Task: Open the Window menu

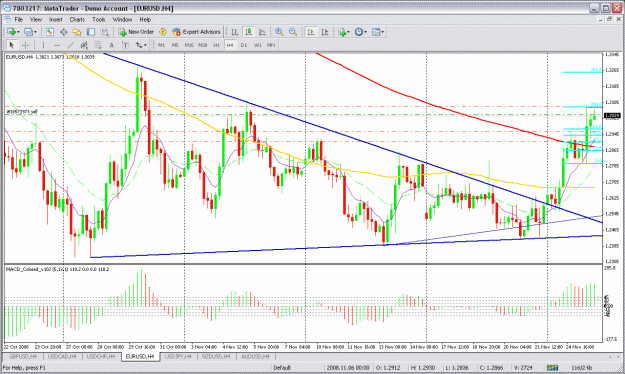Action: (x=122, y=19)
